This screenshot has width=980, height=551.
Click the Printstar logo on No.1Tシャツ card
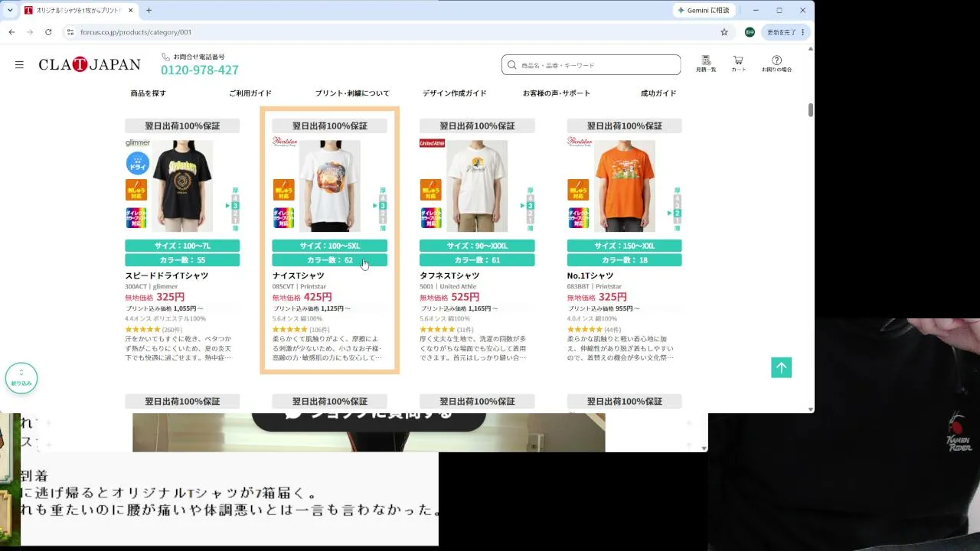[580, 142]
